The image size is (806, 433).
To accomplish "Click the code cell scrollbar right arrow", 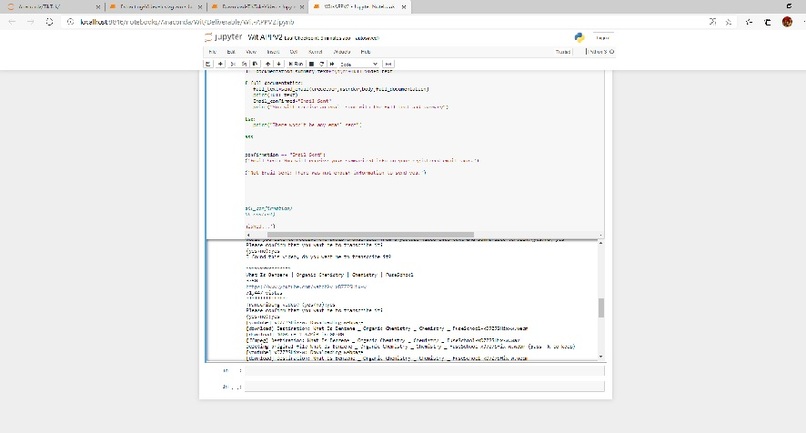I will point(601,235).
